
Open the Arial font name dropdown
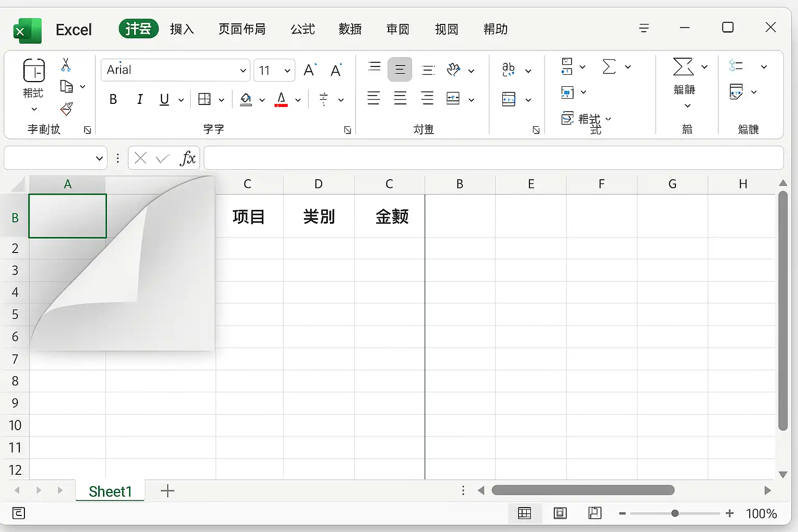(243, 71)
